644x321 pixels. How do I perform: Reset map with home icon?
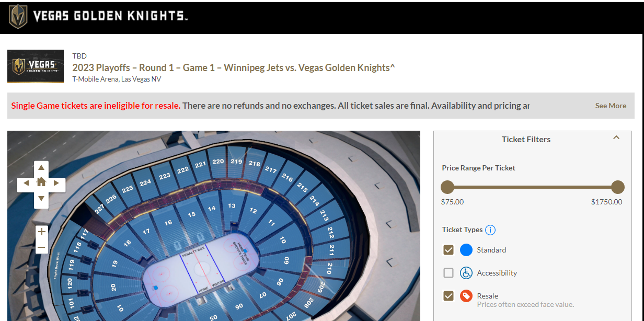tap(41, 182)
